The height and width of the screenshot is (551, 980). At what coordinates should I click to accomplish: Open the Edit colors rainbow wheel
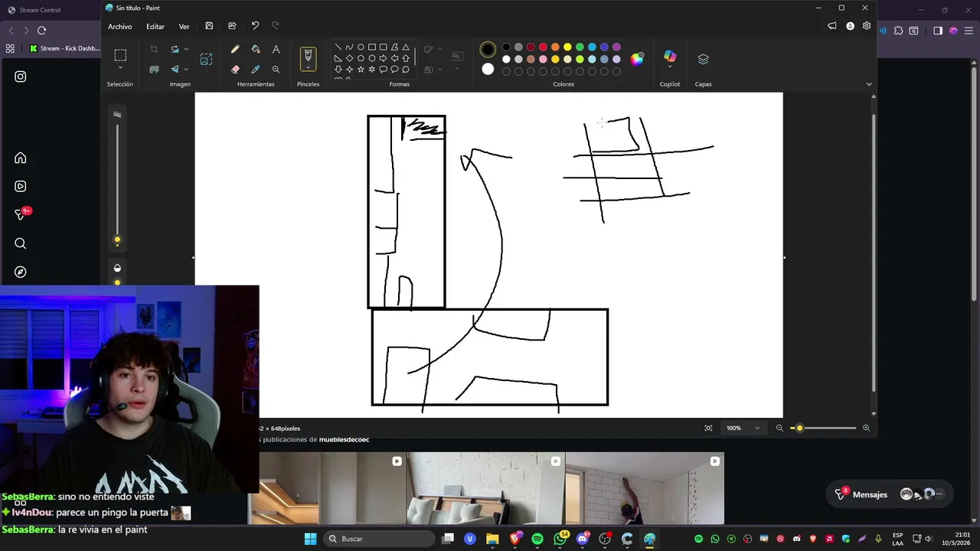point(637,59)
